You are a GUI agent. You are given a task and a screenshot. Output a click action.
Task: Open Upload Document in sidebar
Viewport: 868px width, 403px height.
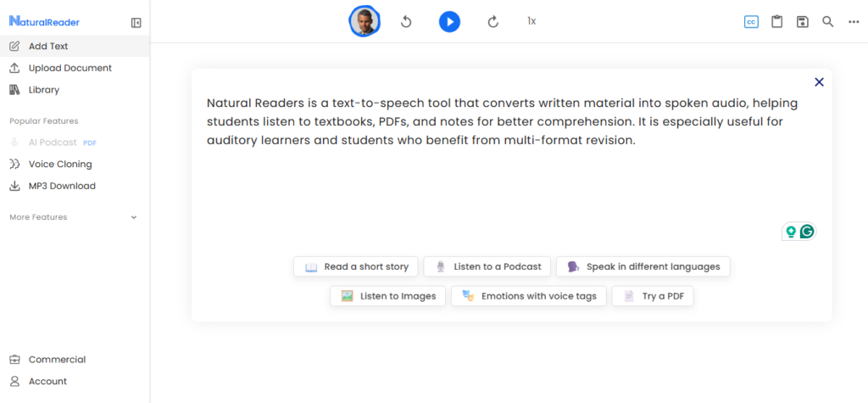click(75, 68)
